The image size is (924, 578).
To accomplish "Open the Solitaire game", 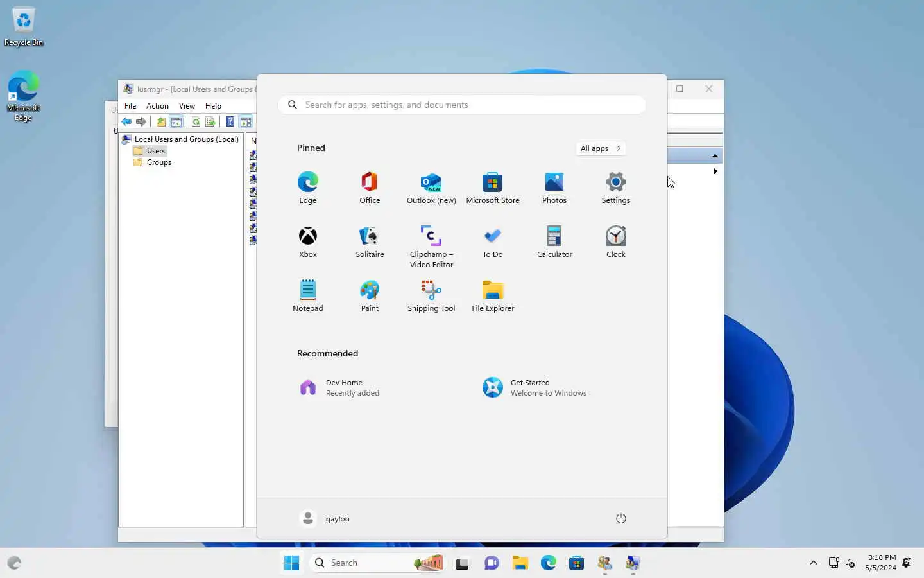I will pyautogui.click(x=370, y=242).
